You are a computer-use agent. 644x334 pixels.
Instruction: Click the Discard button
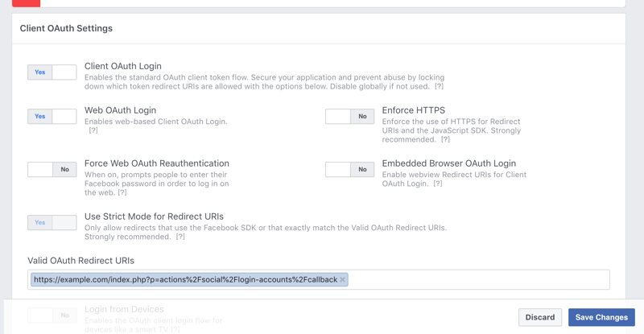[x=540, y=317]
